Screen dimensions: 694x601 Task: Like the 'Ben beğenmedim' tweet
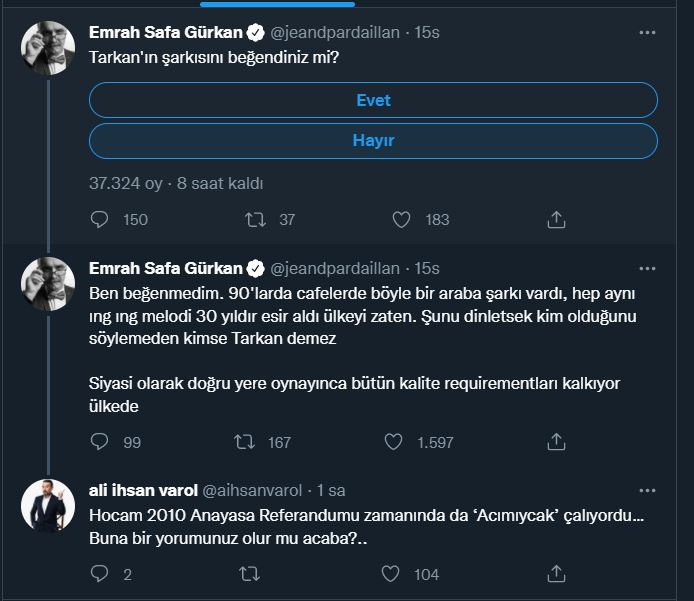[395, 441]
